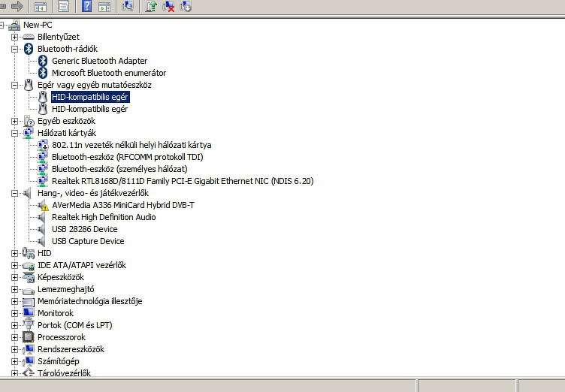Expand the Billentyűzet node

coord(14,37)
